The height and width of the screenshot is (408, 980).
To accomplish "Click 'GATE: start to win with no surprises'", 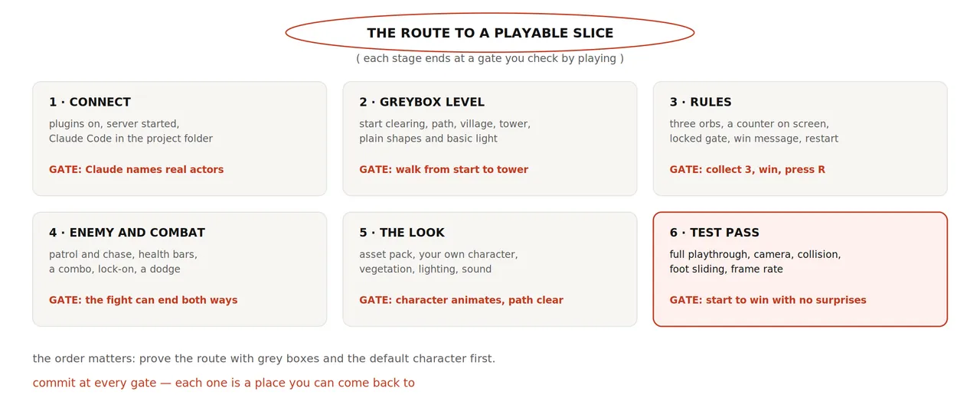I will [x=768, y=300].
